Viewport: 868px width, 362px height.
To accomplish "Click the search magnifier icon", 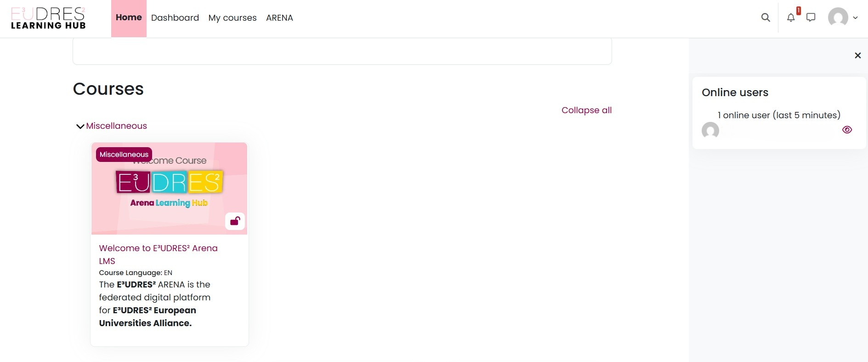I will [x=765, y=17].
